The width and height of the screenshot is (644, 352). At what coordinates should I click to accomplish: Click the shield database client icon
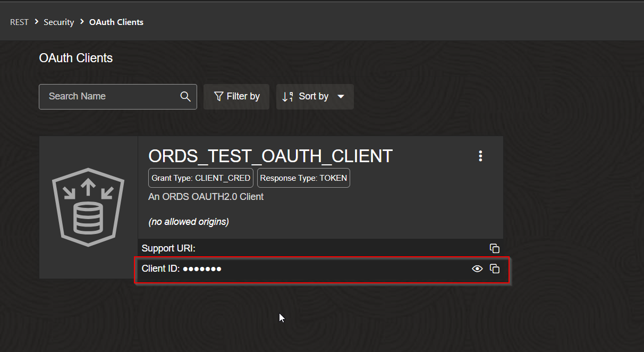[x=88, y=207]
